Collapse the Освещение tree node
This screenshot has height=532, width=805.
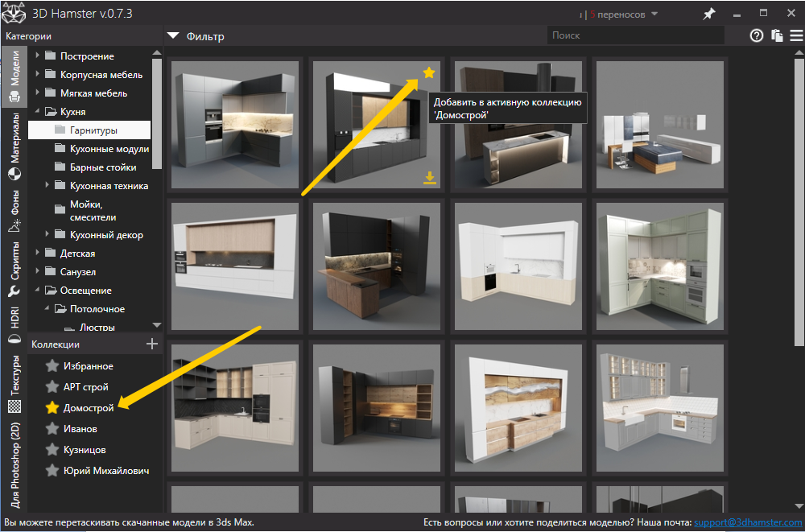pyautogui.click(x=37, y=290)
